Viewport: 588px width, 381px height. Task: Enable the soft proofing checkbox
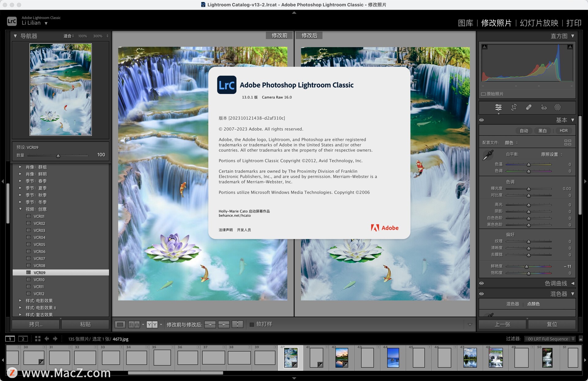pos(252,324)
